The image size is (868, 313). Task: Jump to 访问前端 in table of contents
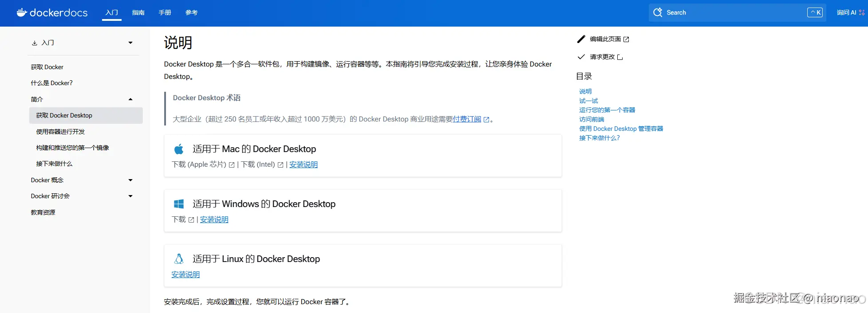(592, 119)
